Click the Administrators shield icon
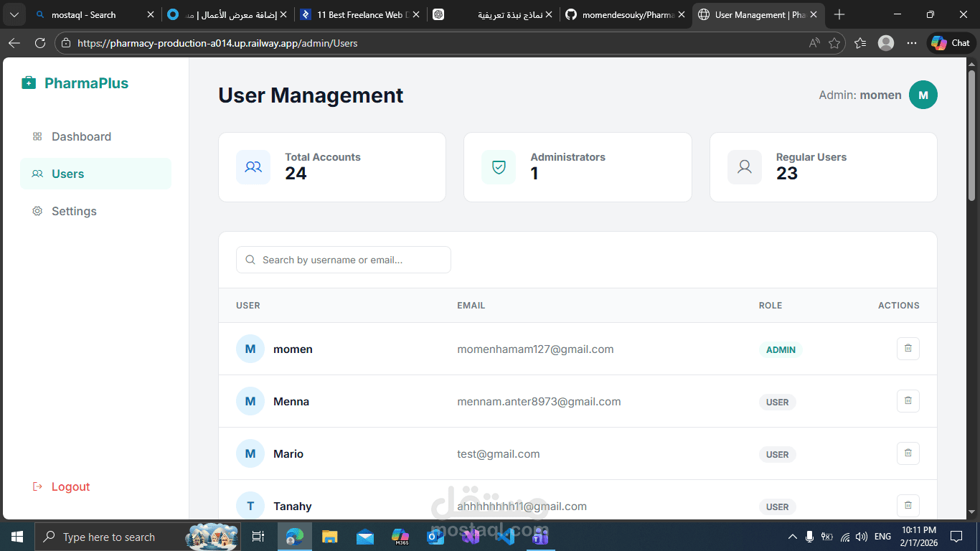Viewport: 980px width, 551px height. pos(499,167)
